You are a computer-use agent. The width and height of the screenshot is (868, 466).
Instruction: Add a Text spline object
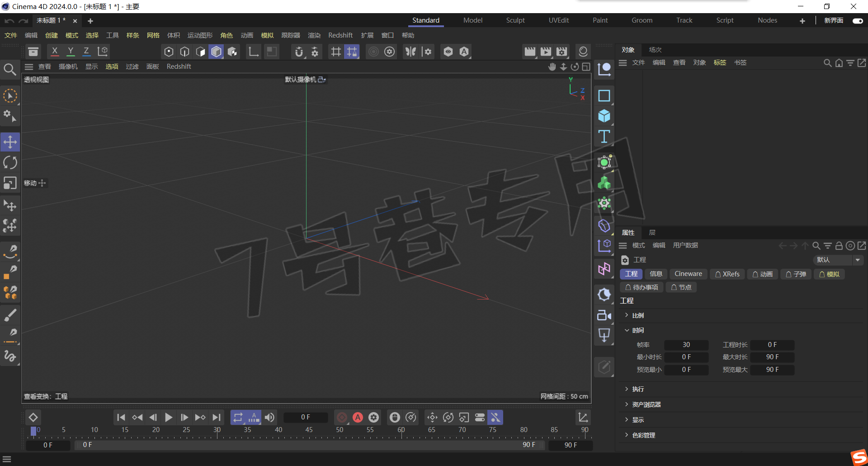tap(604, 137)
